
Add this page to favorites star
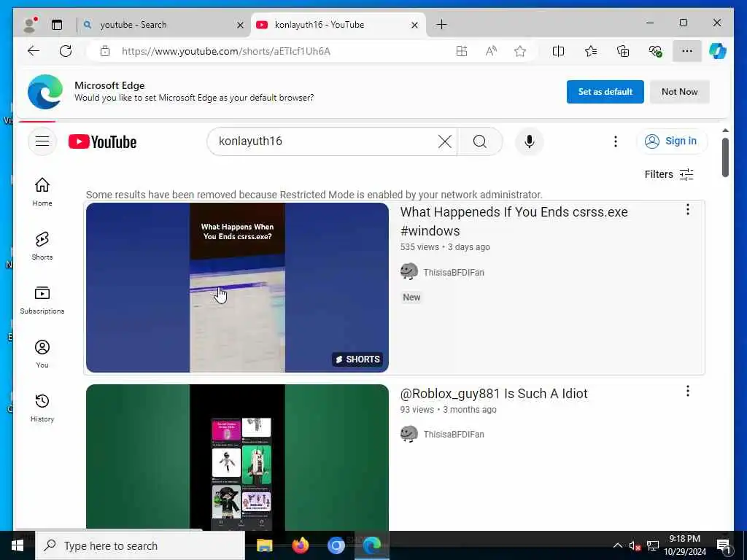520,51
